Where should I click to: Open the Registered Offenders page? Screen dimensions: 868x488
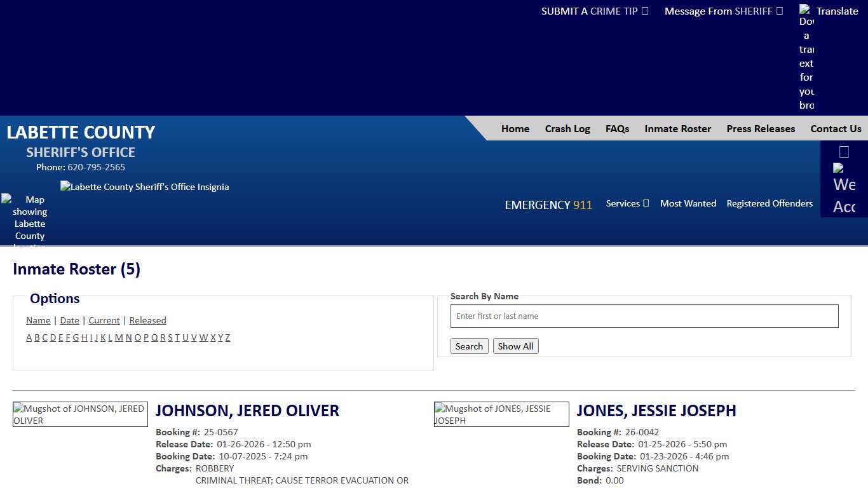pos(770,203)
